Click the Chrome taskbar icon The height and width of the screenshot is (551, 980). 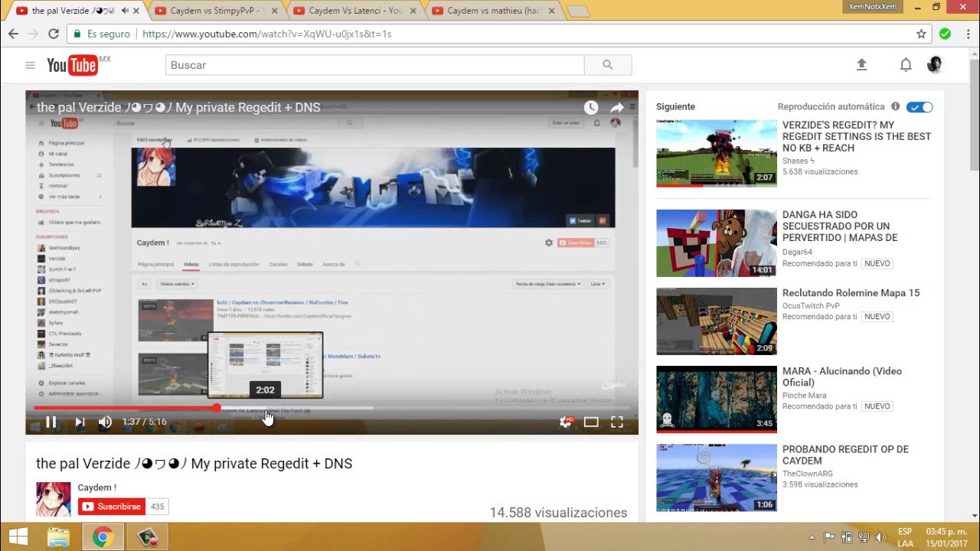103,537
